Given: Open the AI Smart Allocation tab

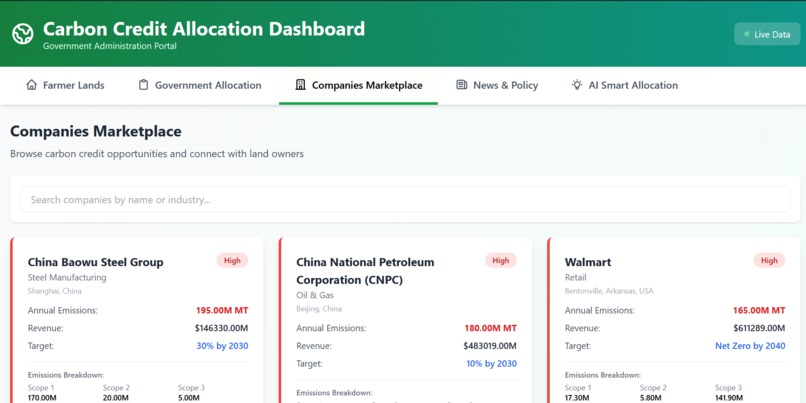Looking at the screenshot, I should pos(625,85).
